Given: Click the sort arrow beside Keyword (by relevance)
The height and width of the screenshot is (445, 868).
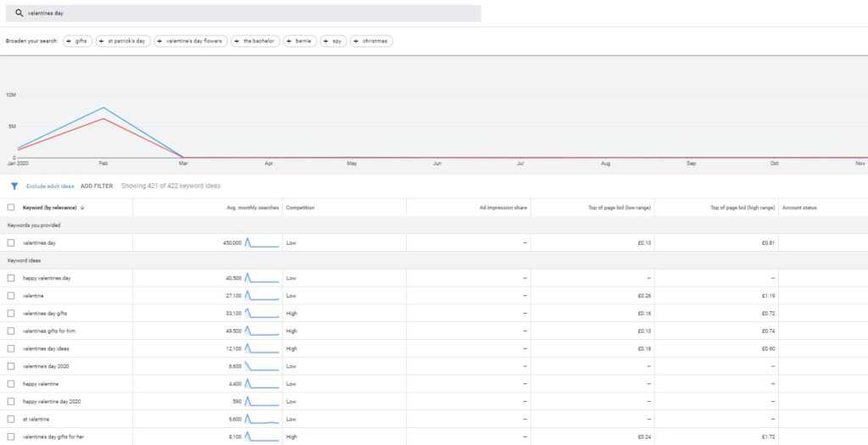Looking at the screenshot, I should point(82,209).
